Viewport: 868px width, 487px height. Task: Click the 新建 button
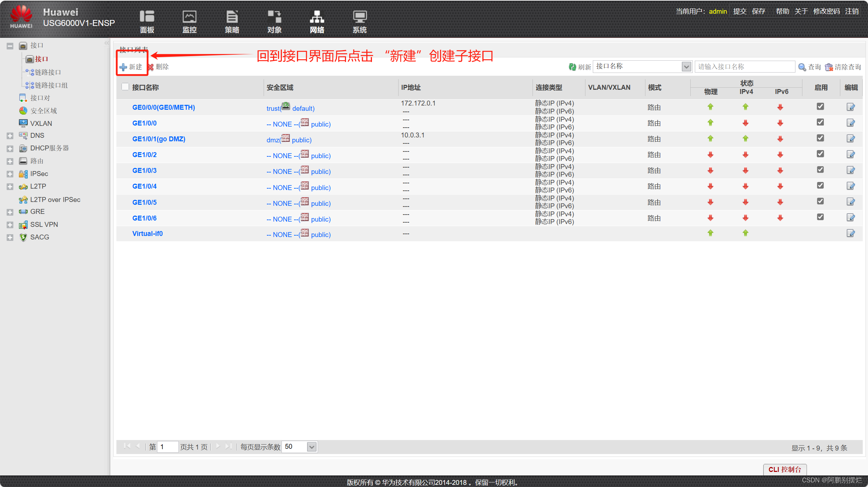pos(131,67)
